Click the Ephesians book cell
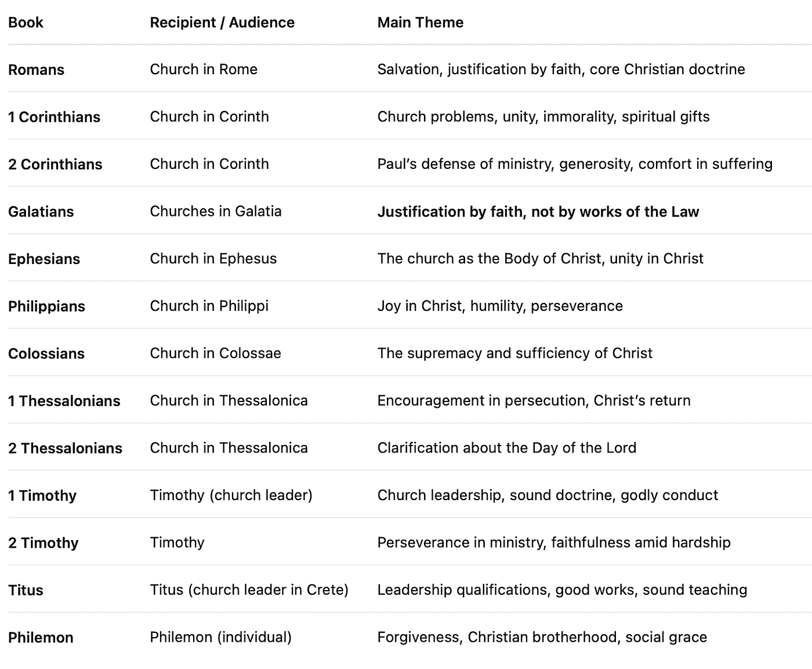Screen dimensions: 812x669 (44, 259)
